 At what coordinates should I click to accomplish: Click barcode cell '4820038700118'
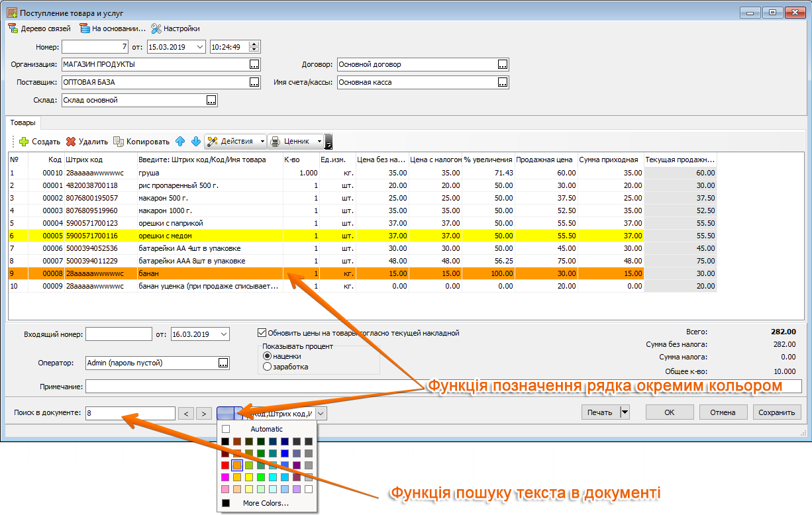coord(100,185)
